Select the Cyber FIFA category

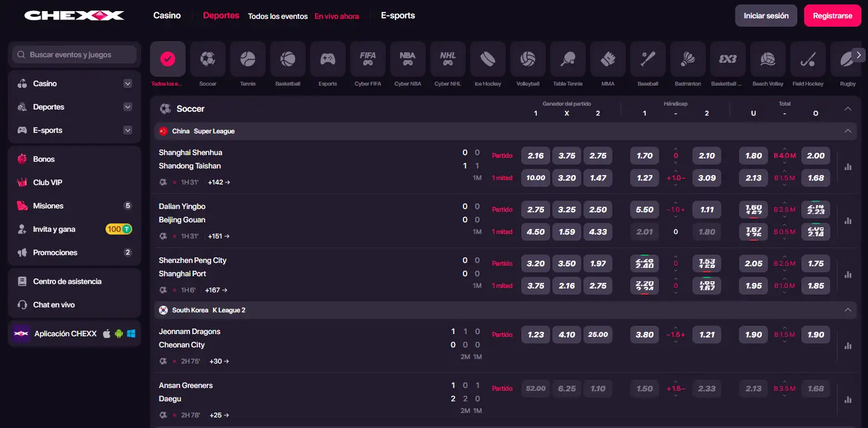tap(368, 59)
